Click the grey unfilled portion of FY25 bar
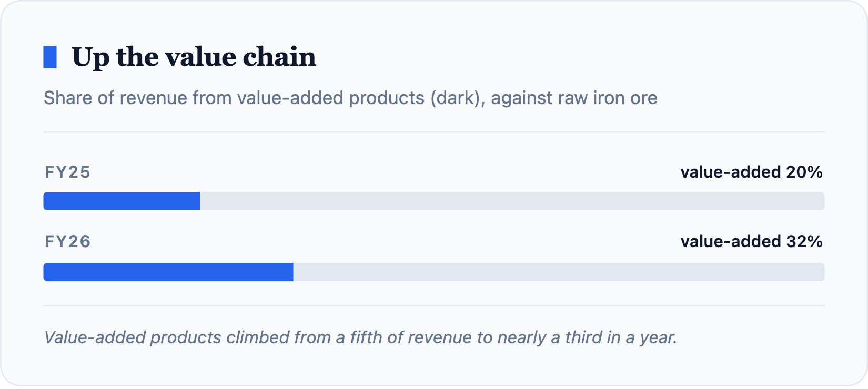Viewport: 868px width, 389px height. (512, 201)
